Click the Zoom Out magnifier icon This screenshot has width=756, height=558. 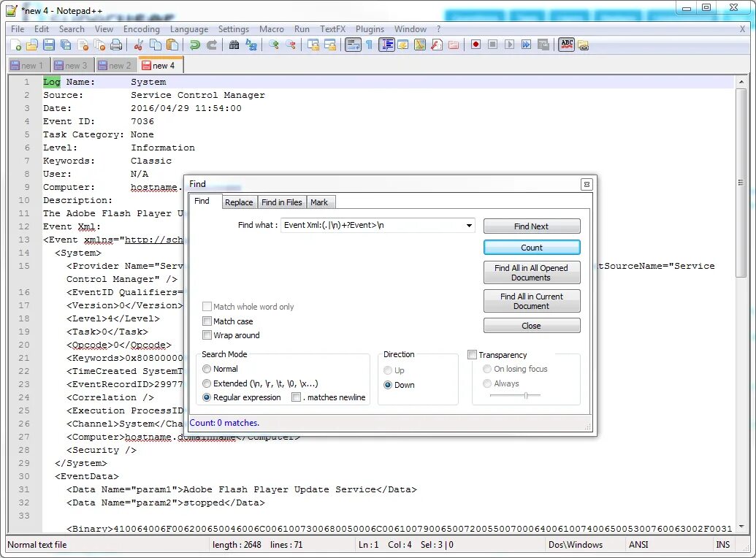[x=291, y=45]
